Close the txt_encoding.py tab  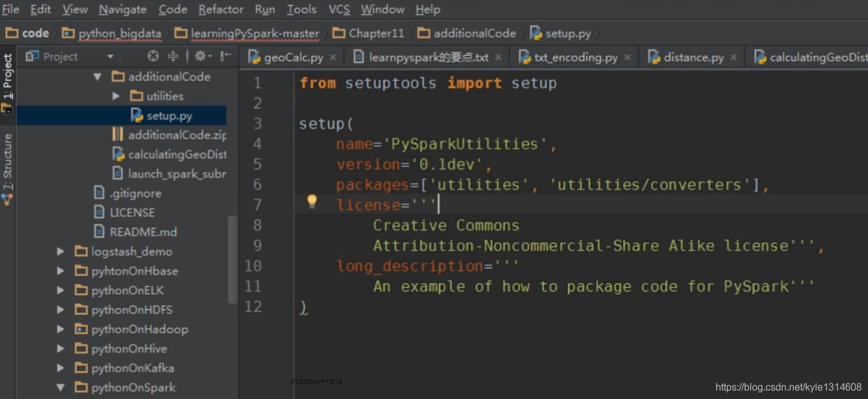coord(627,57)
